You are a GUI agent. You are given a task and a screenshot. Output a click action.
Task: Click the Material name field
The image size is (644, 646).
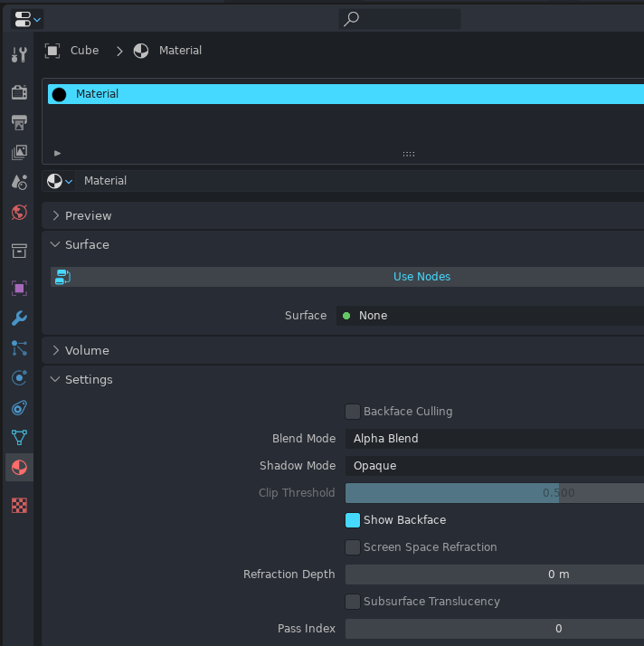coord(360,181)
